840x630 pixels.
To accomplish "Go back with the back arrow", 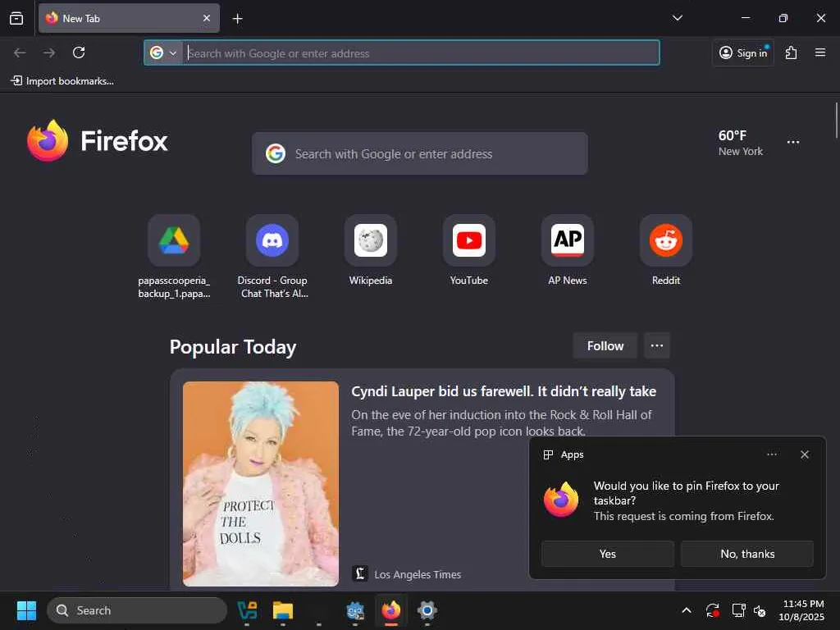I will click(x=20, y=52).
